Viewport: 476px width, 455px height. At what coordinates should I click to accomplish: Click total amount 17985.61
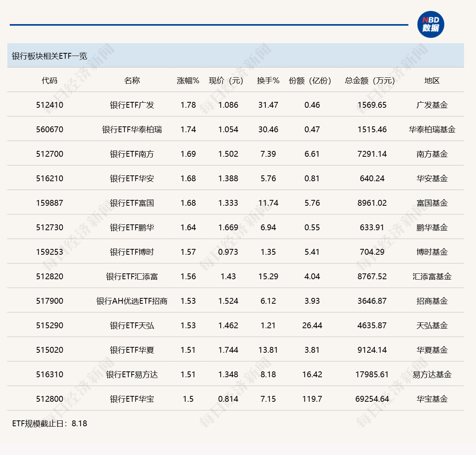(372, 374)
